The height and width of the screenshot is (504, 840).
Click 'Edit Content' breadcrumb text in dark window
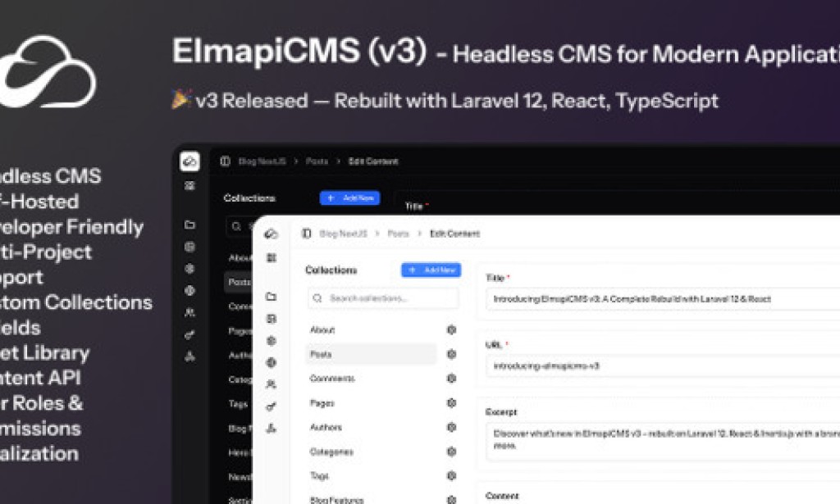point(373,161)
